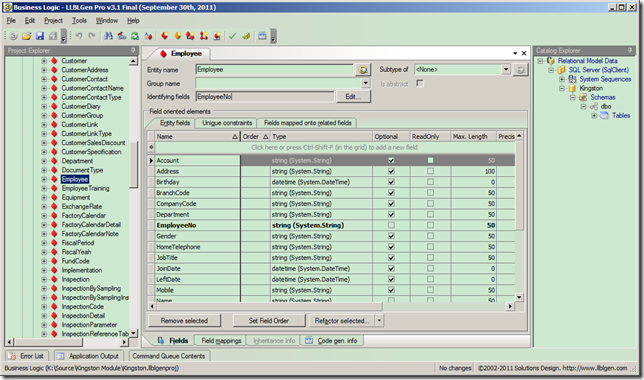The width and height of the screenshot is (644, 380).
Task: Open the Tools menu
Action: [79, 21]
